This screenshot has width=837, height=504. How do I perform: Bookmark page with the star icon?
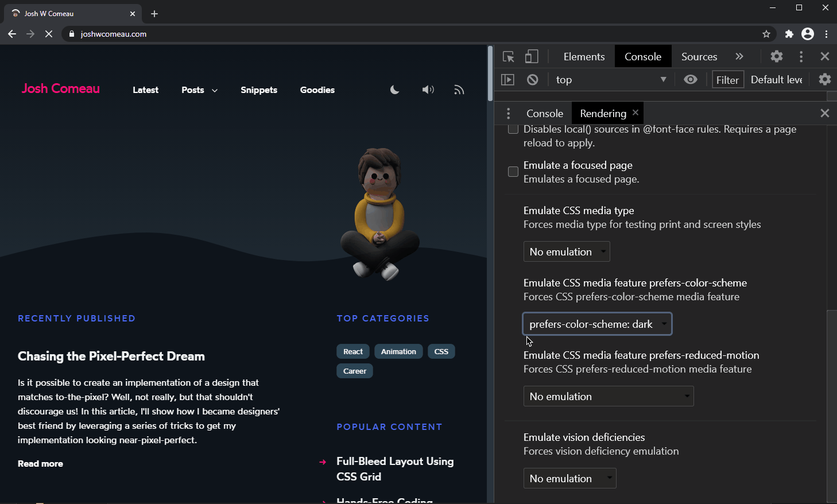point(766,34)
